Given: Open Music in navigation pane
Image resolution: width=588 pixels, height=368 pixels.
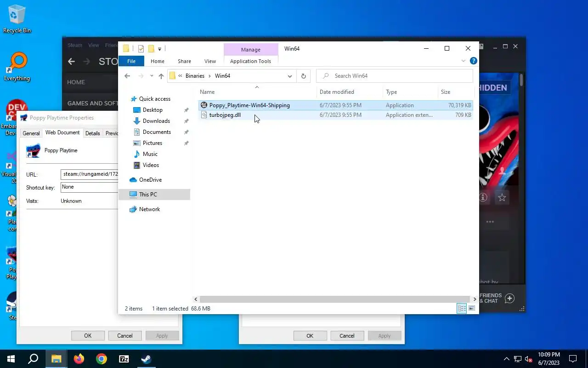Looking at the screenshot, I should tap(150, 154).
